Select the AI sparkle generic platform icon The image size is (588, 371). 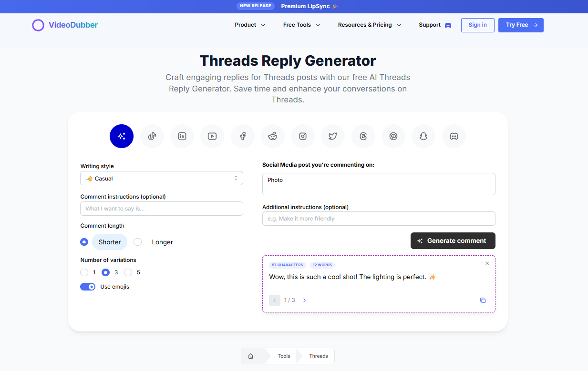point(122,136)
